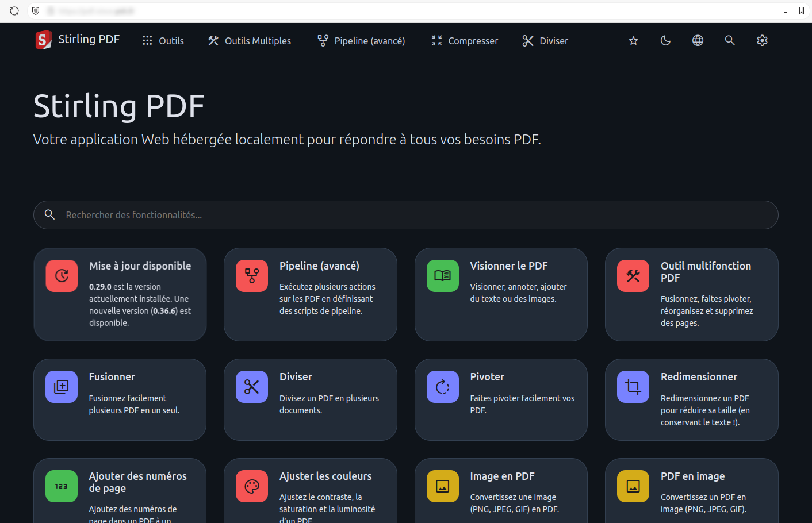
Task: Open settings with the gear icon
Action: [762, 41]
